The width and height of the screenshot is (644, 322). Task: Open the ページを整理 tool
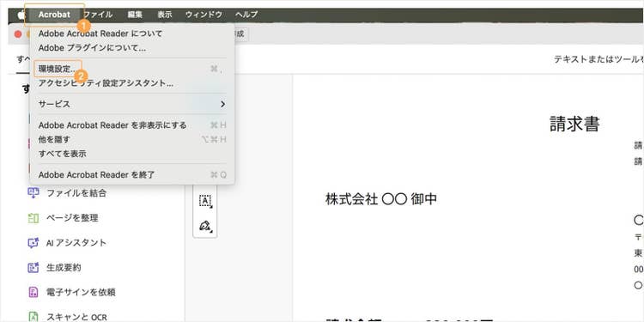[72, 218]
